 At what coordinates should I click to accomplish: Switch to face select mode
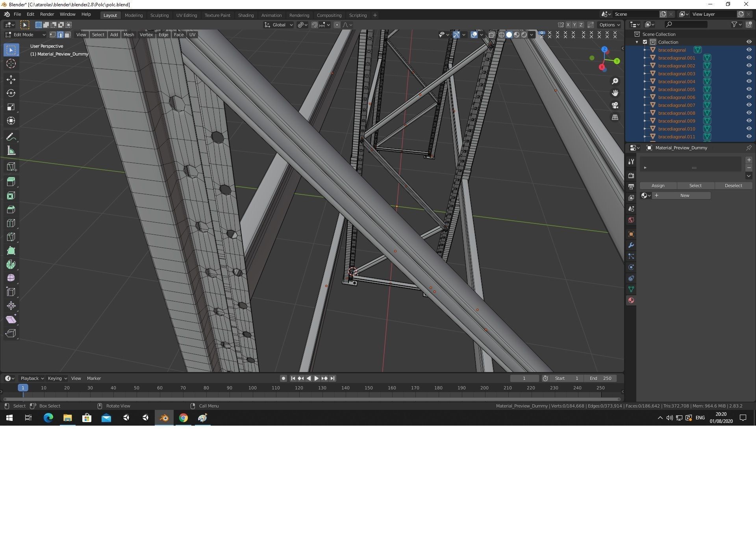67,35
